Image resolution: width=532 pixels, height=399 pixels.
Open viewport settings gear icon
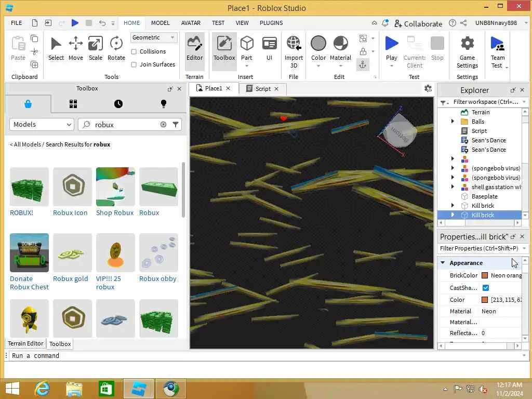(428, 88)
